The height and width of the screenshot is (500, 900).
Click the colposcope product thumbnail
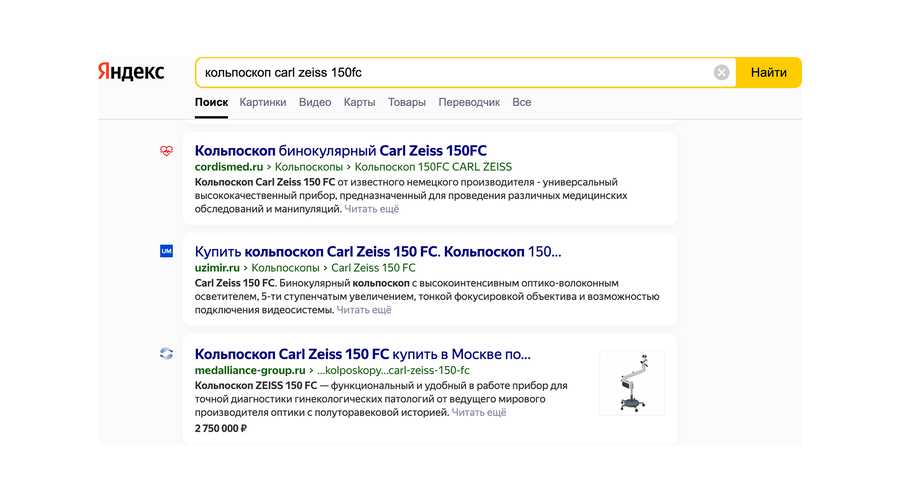pyautogui.click(x=632, y=383)
